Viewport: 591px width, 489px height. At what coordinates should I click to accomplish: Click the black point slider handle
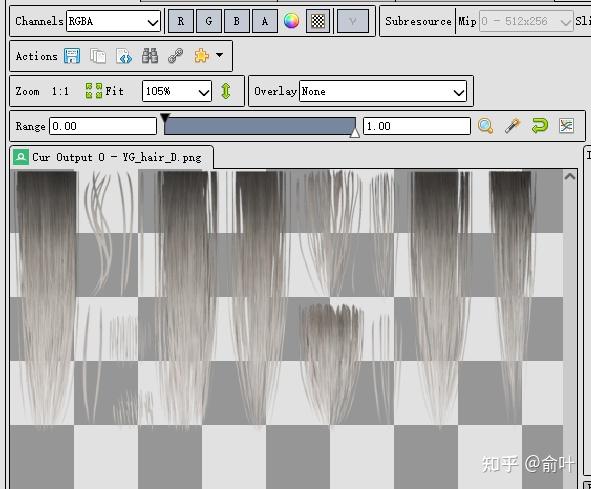click(165, 117)
